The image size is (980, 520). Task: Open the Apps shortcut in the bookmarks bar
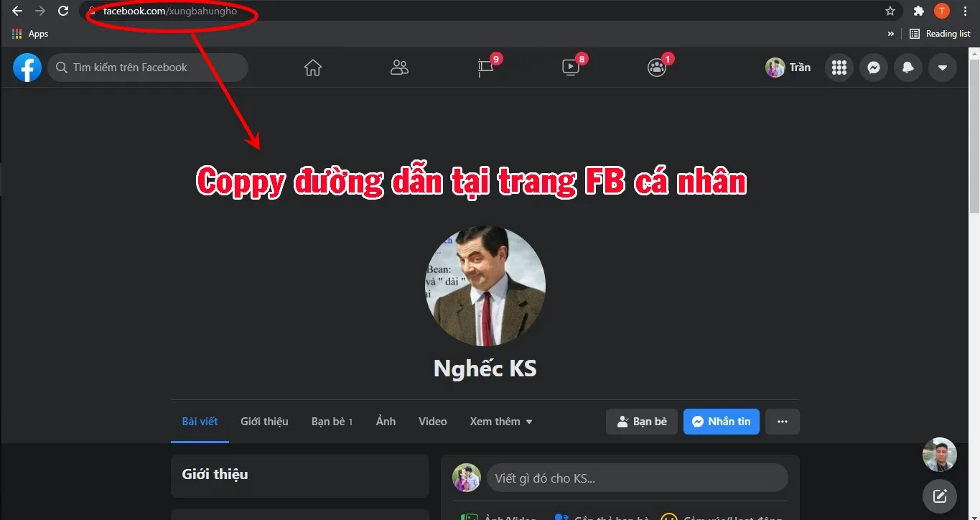point(30,34)
